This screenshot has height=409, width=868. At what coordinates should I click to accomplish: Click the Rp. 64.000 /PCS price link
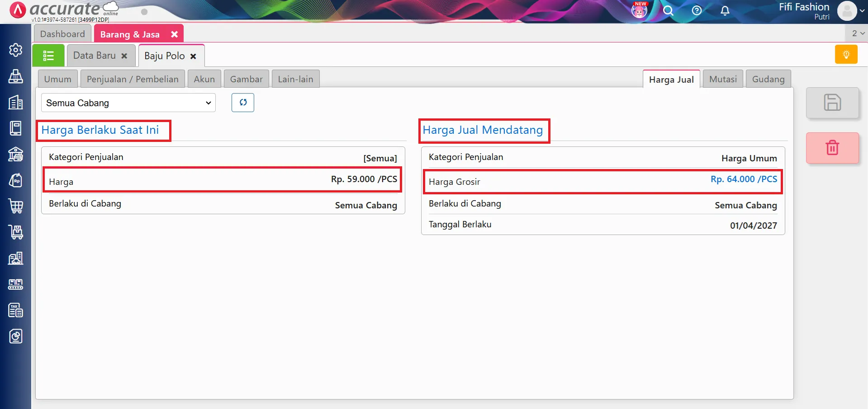coord(744,179)
